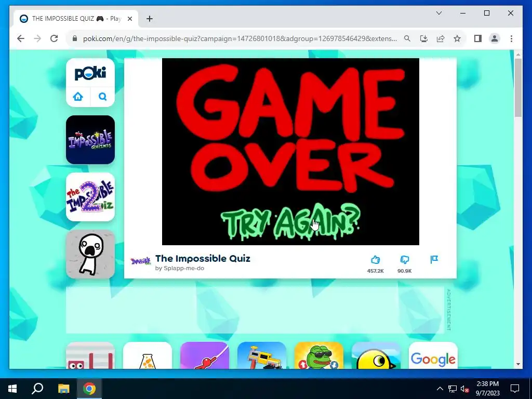Open the Google game tile
This screenshot has height=399, width=532.
click(x=433, y=355)
